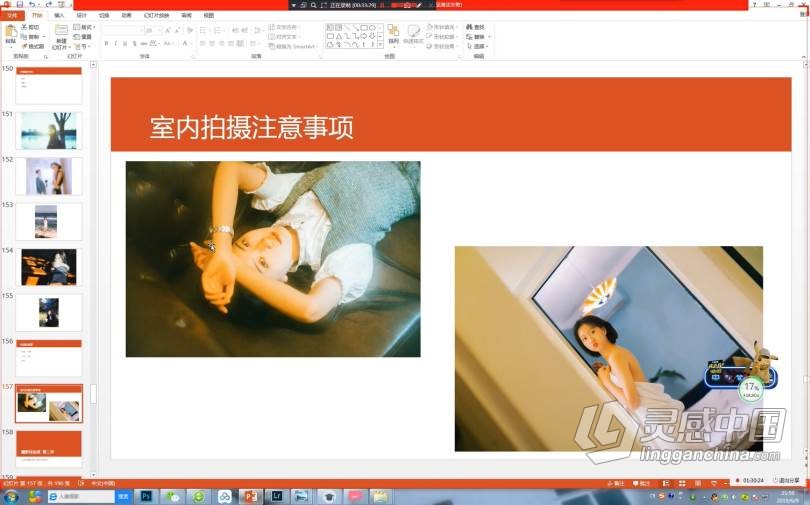The width and height of the screenshot is (810, 505).
Task: Select slide 153 thumbnail
Action: (x=49, y=222)
